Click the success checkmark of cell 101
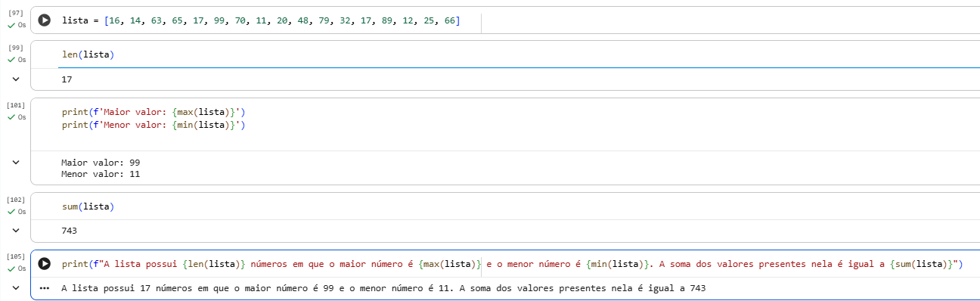980x301 pixels. click(11, 117)
